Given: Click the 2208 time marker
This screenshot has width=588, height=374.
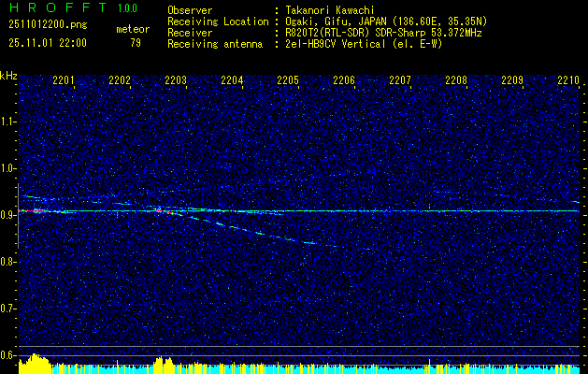Looking at the screenshot, I should [456, 79].
